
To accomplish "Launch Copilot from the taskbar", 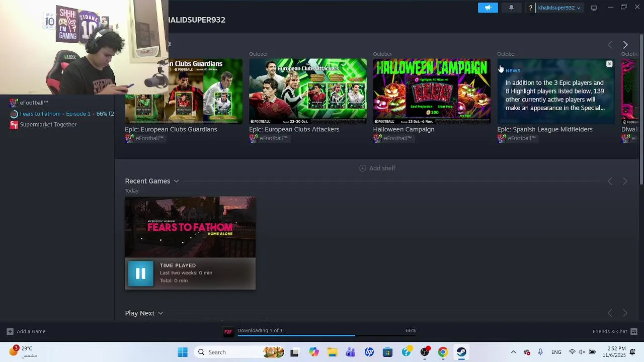I will [313, 352].
